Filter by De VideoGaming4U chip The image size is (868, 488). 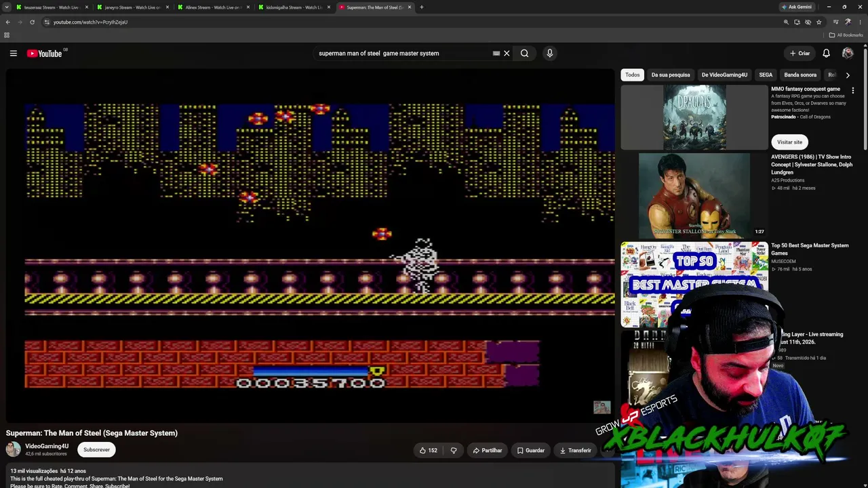click(724, 75)
